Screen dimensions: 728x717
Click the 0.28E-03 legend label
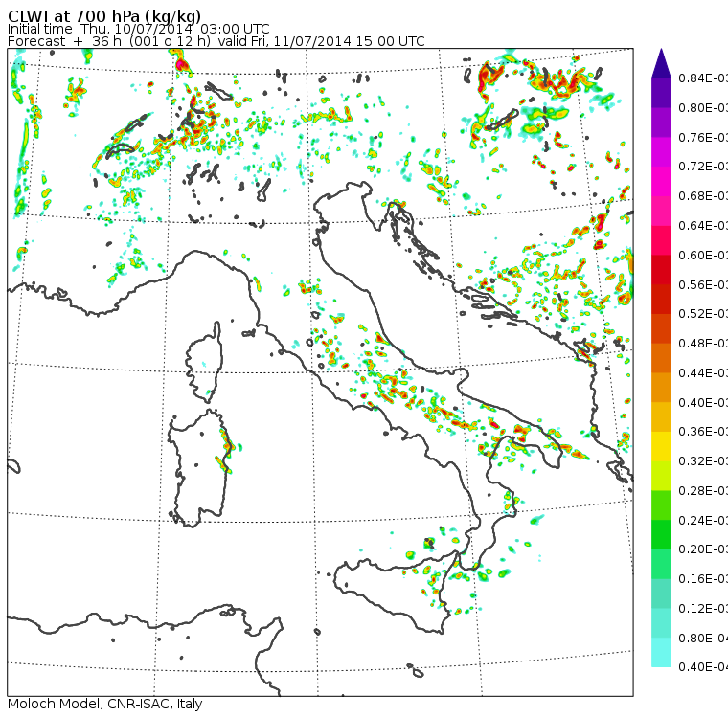(703, 490)
